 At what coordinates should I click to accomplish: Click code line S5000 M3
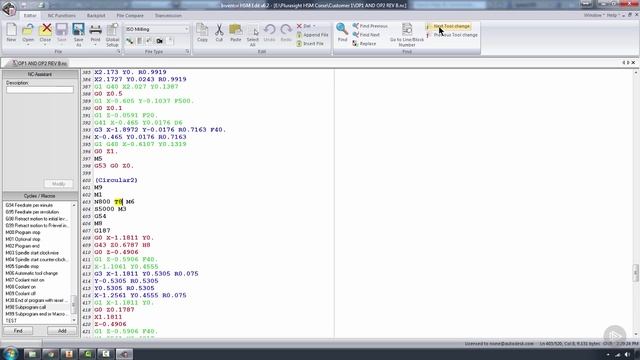click(110, 209)
